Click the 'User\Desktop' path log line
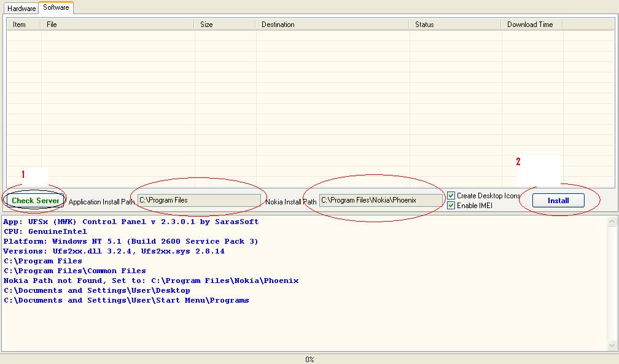The width and height of the screenshot is (619, 364). click(97, 291)
